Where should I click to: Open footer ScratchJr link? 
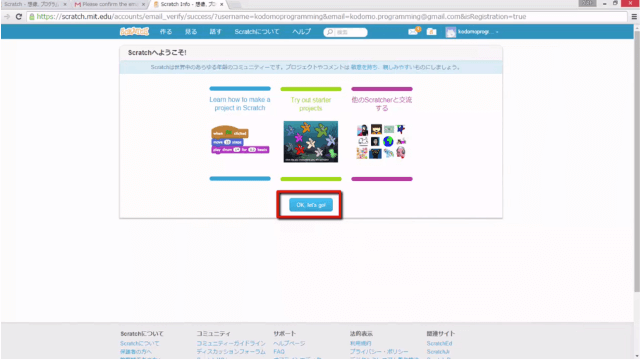click(438, 351)
